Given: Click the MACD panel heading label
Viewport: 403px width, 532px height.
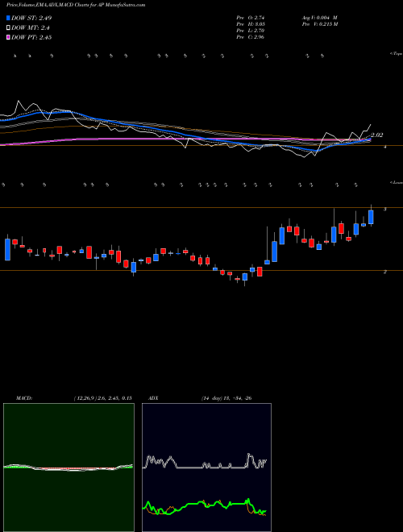Looking at the screenshot, I should click(x=23, y=398).
